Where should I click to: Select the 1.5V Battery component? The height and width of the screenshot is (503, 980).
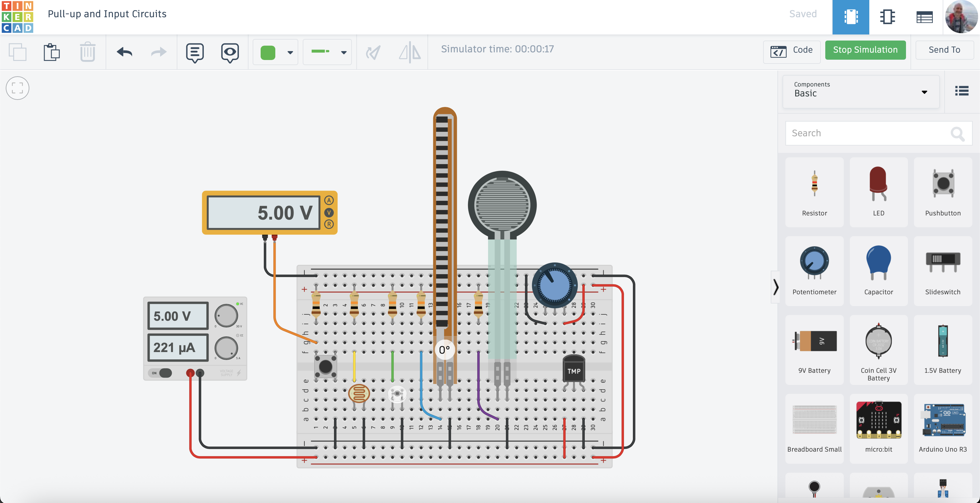click(x=942, y=350)
